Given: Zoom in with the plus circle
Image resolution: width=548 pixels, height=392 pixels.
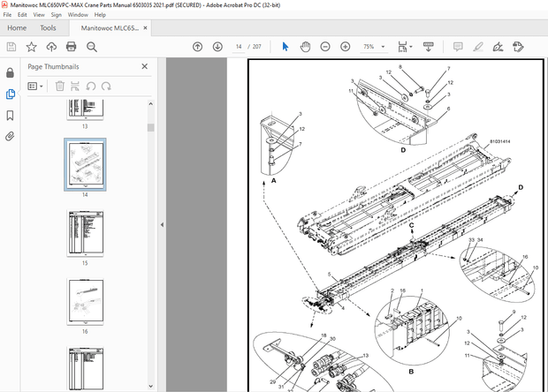Looking at the screenshot, I should tap(346, 47).
